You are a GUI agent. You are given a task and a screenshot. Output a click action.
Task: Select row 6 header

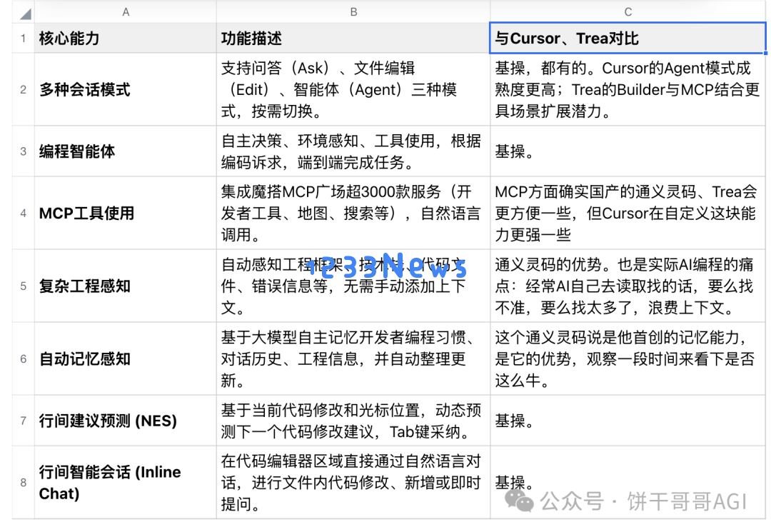23,359
